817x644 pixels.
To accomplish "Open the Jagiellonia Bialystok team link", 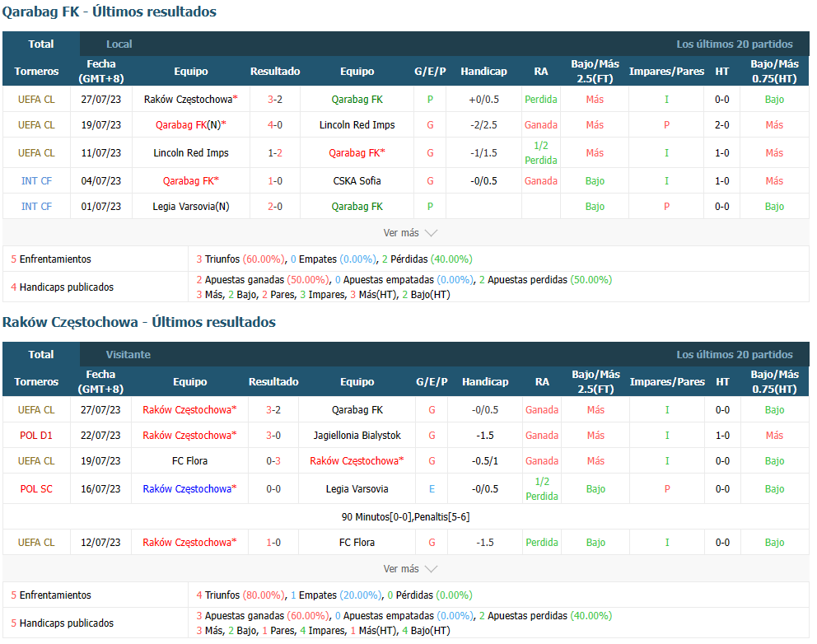I will pyautogui.click(x=357, y=436).
